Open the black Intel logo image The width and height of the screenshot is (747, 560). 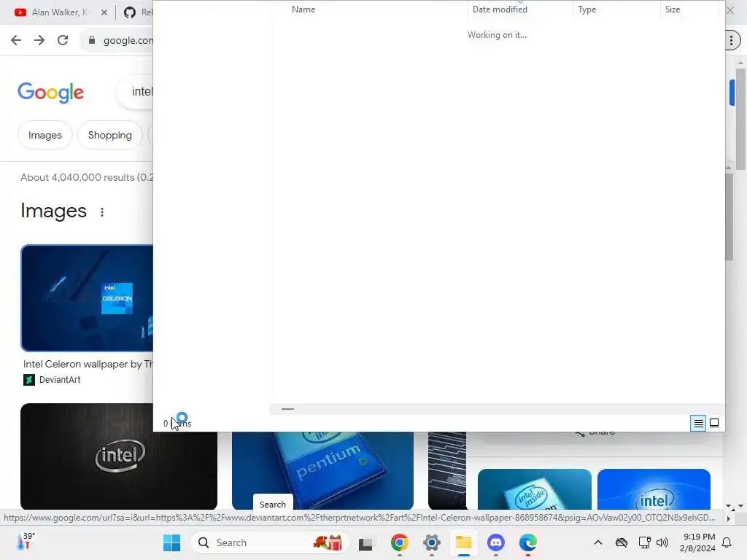coord(119,456)
